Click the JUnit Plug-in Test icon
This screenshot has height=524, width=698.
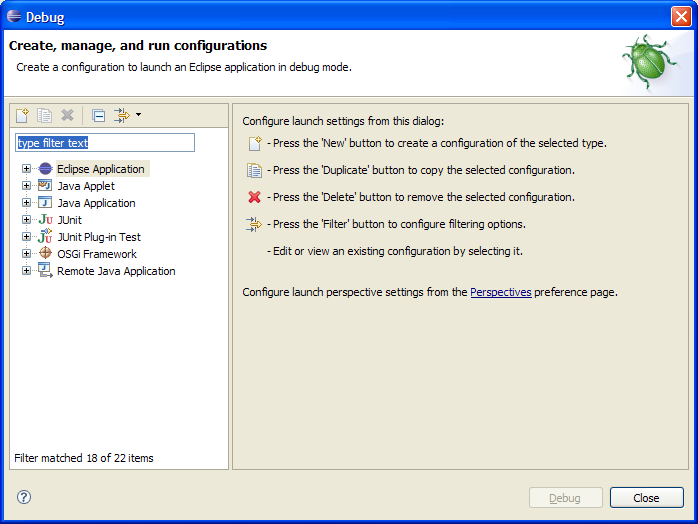click(x=45, y=236)
